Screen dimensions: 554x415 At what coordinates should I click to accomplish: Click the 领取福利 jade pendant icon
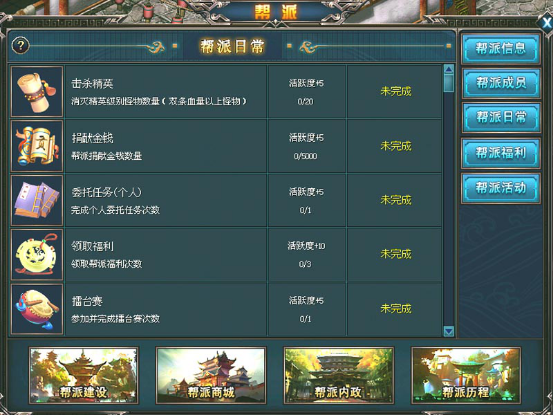[x=37, y=255]
